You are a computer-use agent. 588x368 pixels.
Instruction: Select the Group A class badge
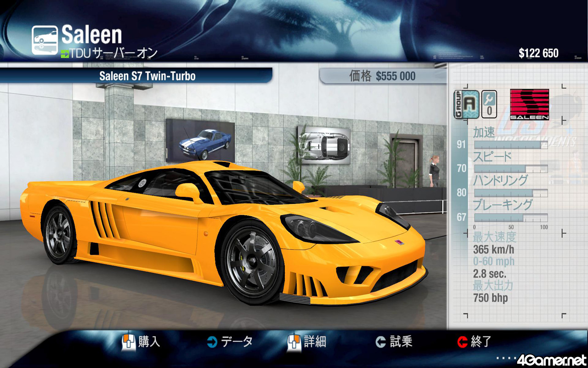[466, 104]
